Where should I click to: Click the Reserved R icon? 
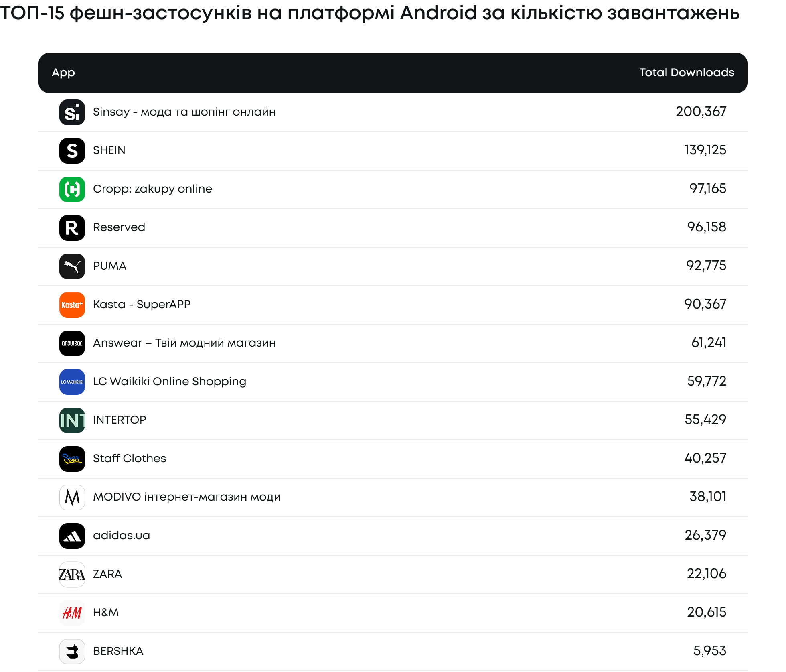click(72, 228)
